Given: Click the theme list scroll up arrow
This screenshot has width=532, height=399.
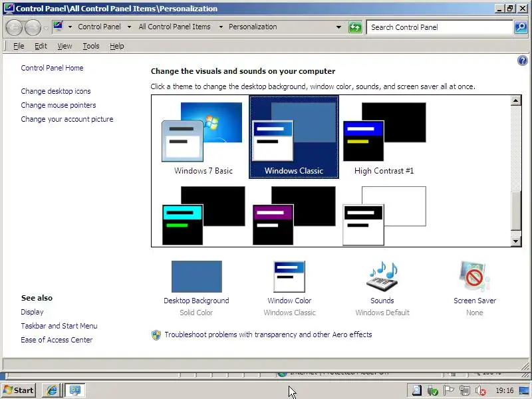Looking at the screenshot, I should (x=516, y=100).
